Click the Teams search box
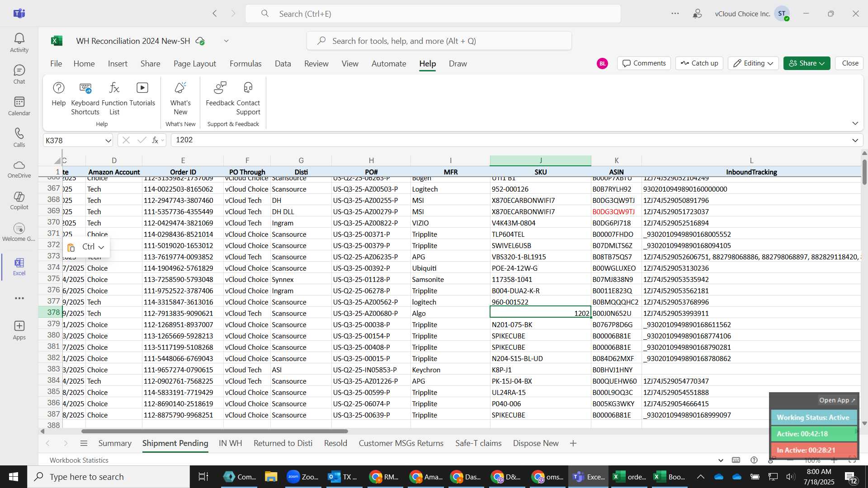Viewport: 868px width, 488px height. [x=433, y=14]
